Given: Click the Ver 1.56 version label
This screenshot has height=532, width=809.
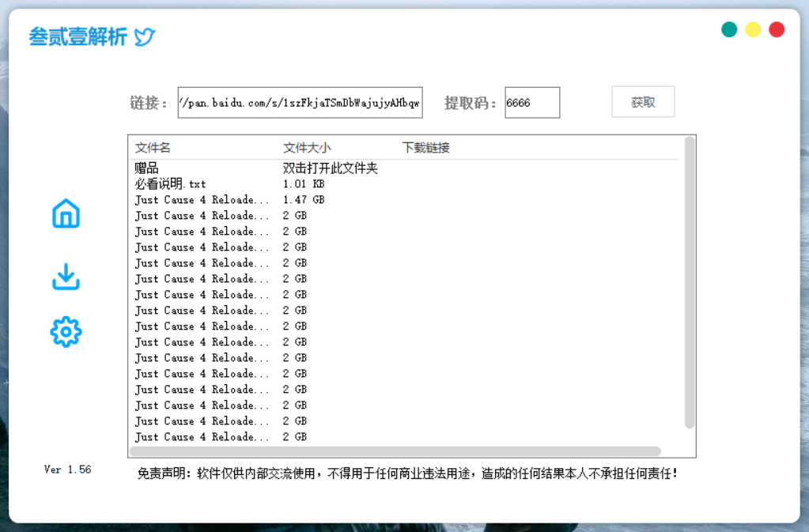Looking at the screenshot, I should point(67,469).
